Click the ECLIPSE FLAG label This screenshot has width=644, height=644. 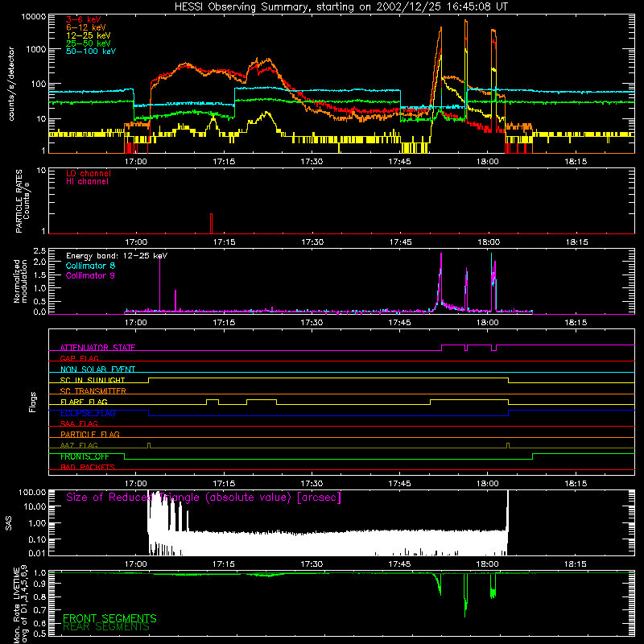tap(88, 413)
